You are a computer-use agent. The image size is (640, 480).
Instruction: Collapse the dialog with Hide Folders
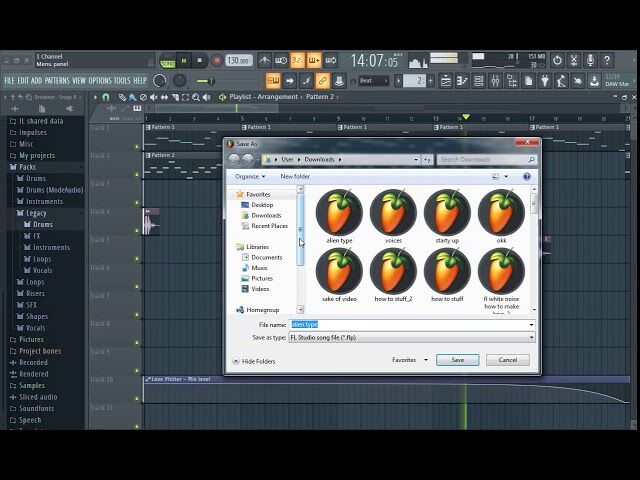[x=257, y=361]
